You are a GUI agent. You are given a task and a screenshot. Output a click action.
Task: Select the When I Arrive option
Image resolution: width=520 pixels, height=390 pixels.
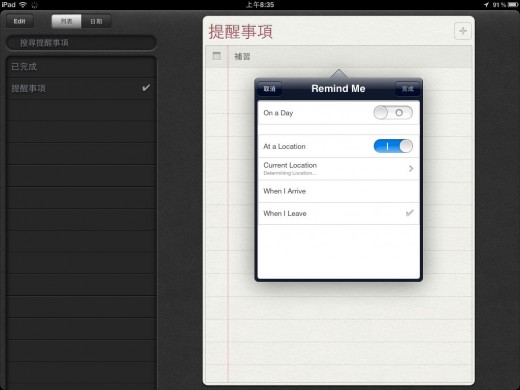coord(339,191)
